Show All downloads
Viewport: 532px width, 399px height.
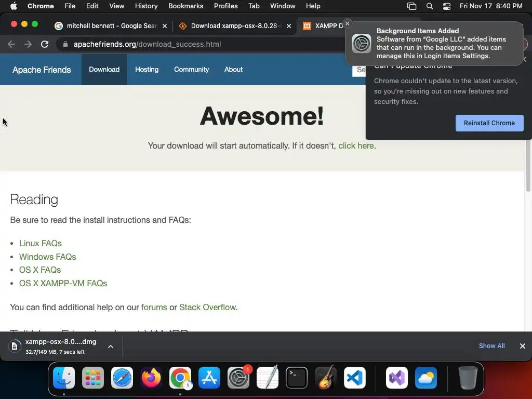pos(491,345)
